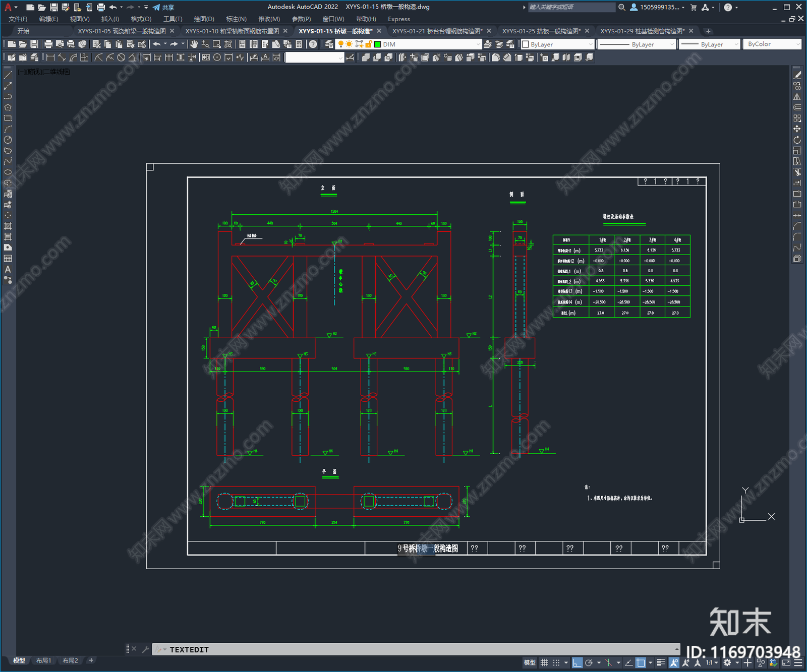The image size is (807, 672).
Task: Select the Rotate tool in modify toolbar
Action: 797,140
